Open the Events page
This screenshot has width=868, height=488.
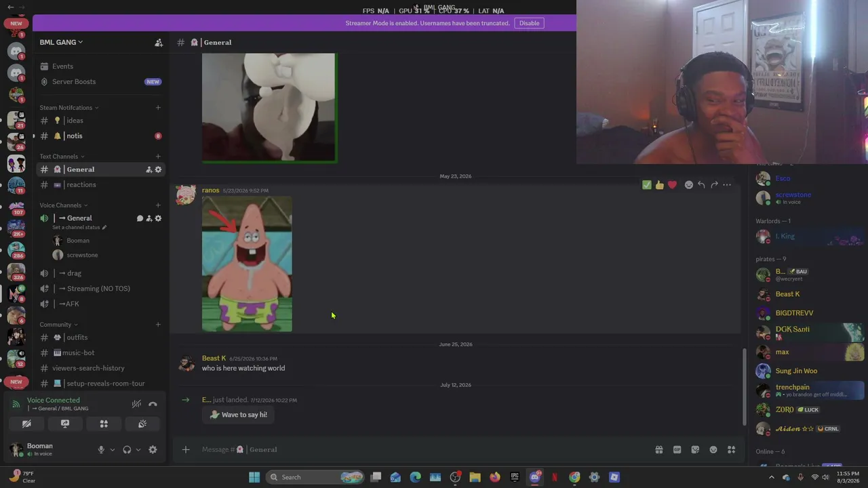100,66
